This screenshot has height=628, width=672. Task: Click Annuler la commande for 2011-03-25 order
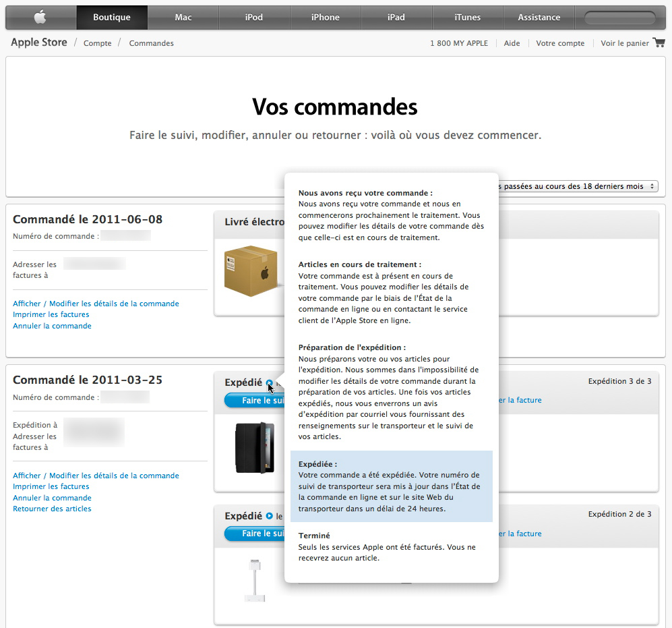tap(53, 498)
